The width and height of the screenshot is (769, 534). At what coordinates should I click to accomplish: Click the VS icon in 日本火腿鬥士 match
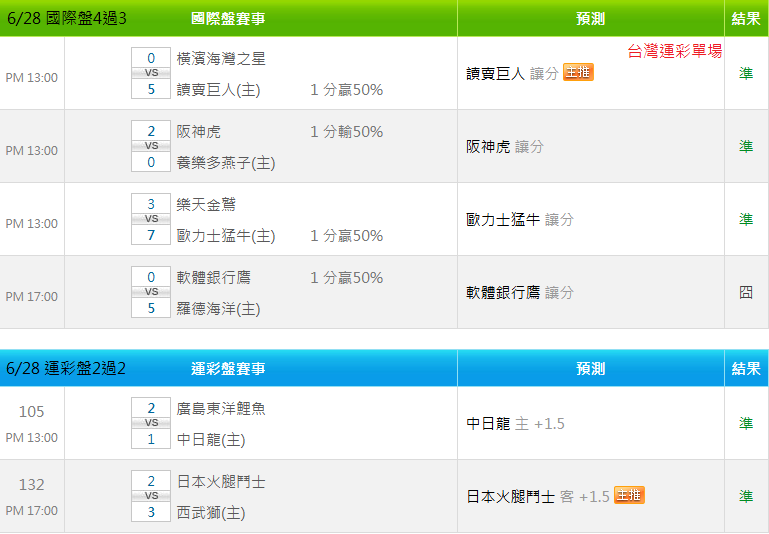(x=151, y=496)
